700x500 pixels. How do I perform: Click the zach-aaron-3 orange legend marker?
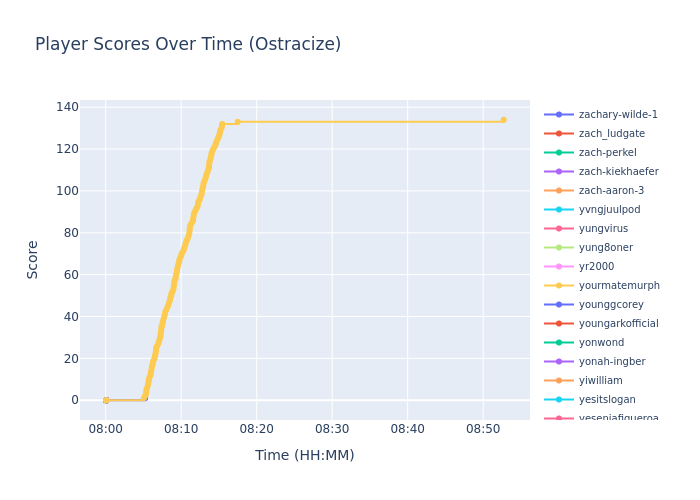(559, 191)
